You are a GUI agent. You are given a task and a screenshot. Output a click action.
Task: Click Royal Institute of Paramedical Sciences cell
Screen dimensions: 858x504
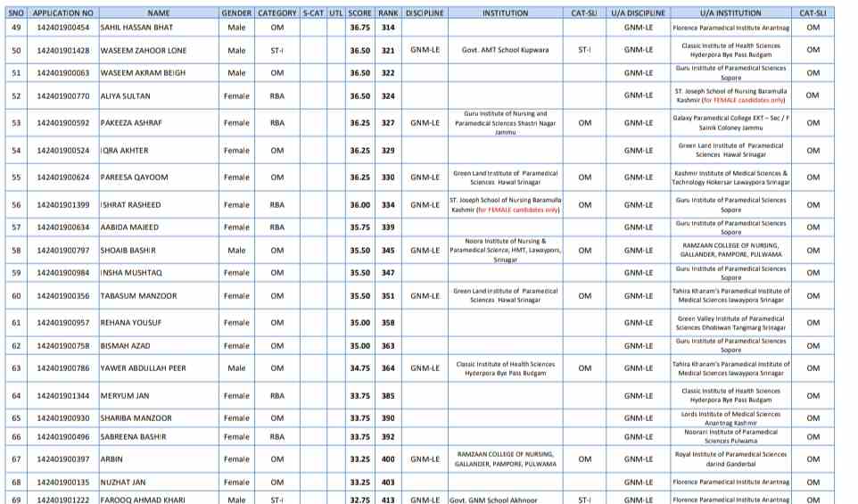point(730,459)
